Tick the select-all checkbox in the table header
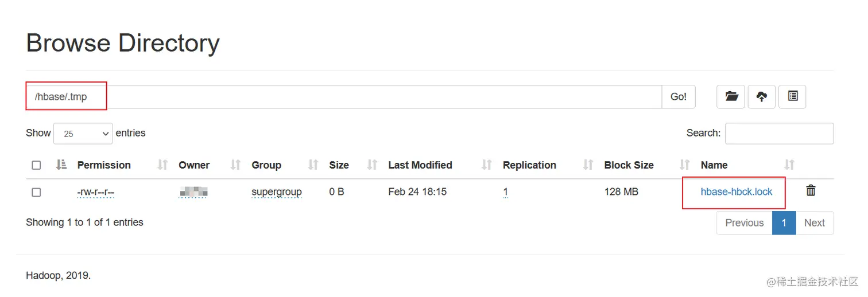868x297 pixels. [36, 165]
